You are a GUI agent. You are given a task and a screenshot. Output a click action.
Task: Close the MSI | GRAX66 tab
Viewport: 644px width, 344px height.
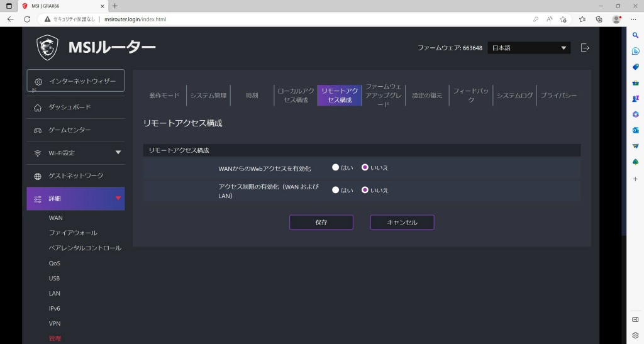(x=103, y=6)
